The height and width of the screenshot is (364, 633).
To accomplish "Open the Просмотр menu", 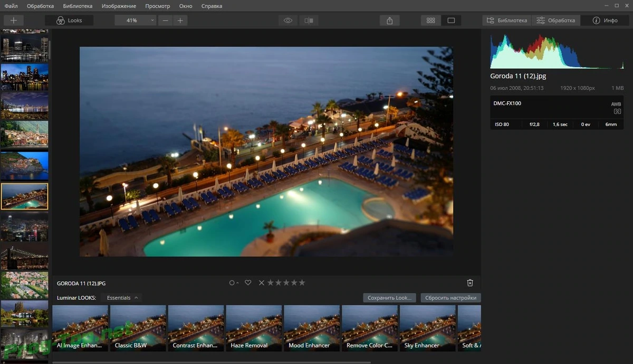I will (158, 6).
